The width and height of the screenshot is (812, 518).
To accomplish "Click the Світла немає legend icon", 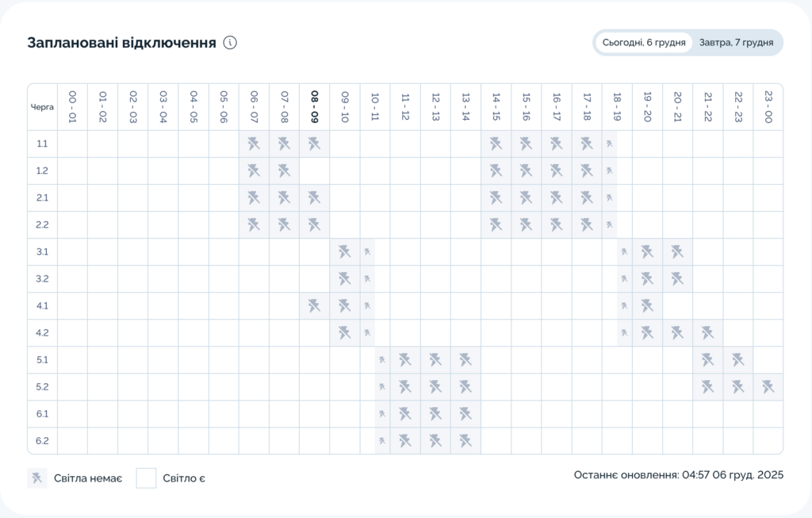I will pyautogui.click(x=36, y=478).
